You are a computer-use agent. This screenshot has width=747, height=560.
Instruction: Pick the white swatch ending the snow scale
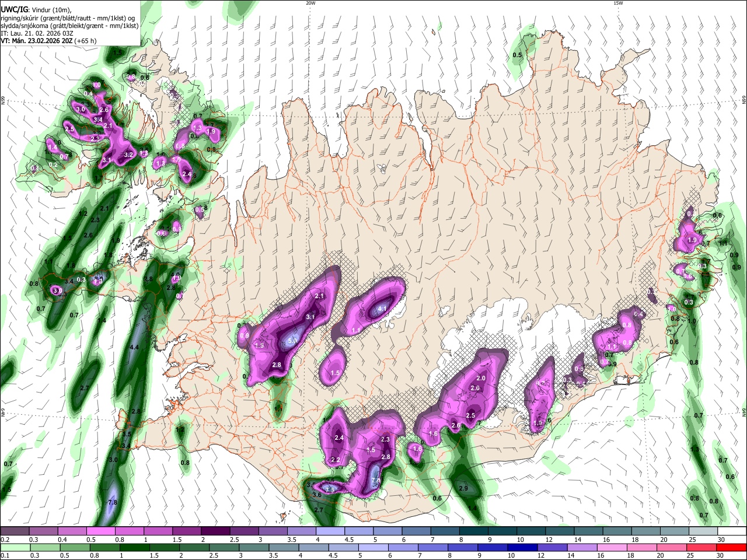click(731, 531)
